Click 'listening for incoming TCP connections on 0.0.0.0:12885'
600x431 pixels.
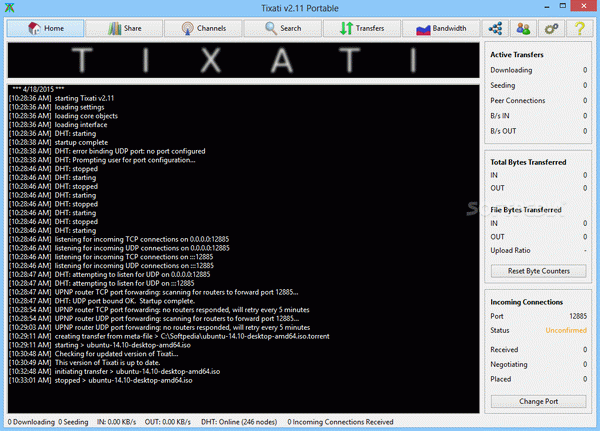pos(119,239)
